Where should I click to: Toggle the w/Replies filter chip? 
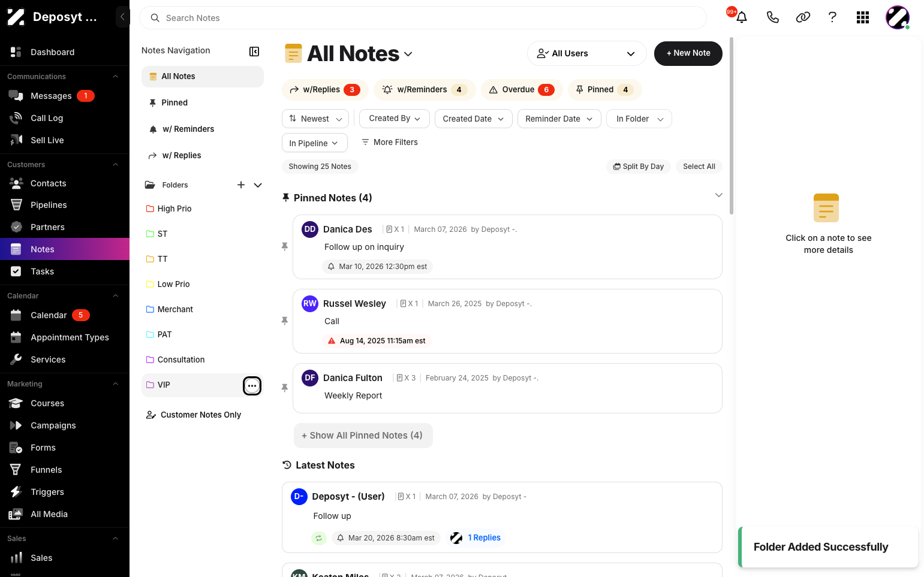(325, 90)
